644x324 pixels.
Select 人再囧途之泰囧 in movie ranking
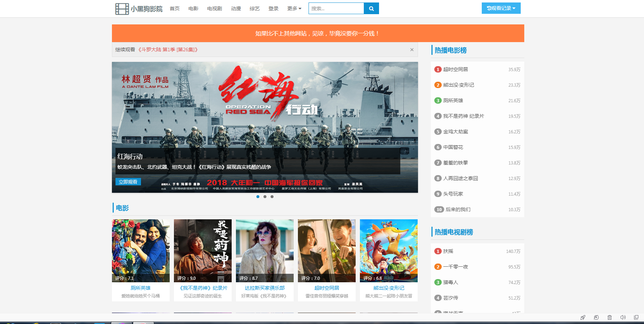(461, 178)
